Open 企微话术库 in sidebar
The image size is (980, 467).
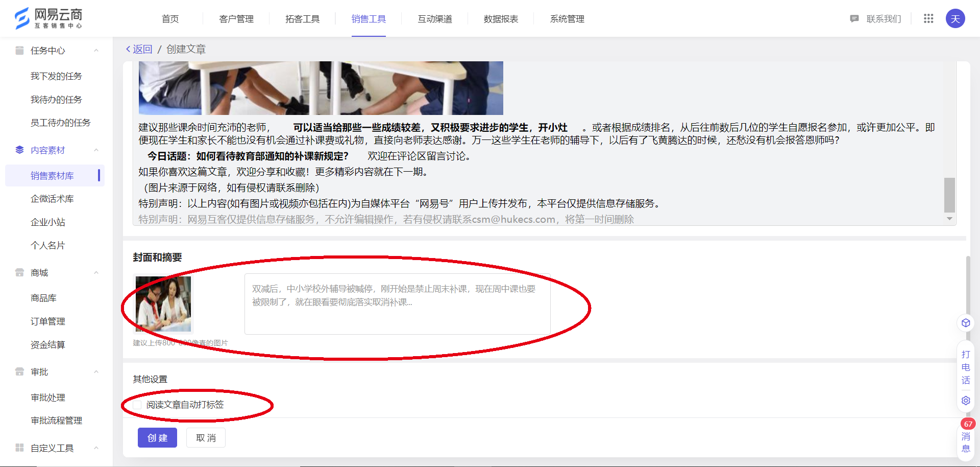52,199
